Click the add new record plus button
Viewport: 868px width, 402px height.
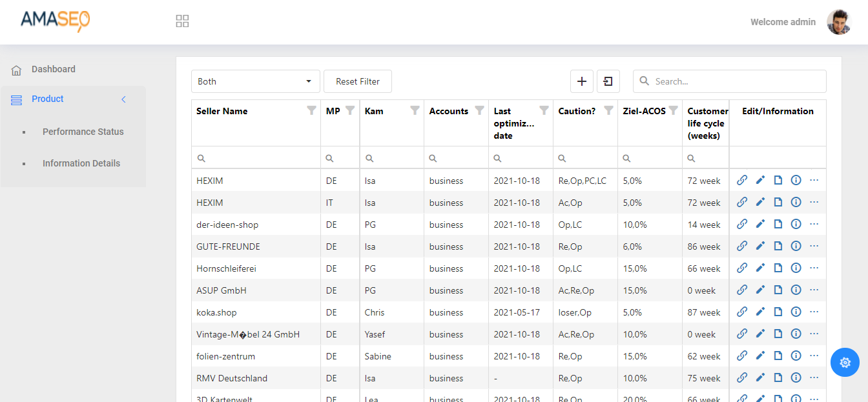(x=582, y=81)
